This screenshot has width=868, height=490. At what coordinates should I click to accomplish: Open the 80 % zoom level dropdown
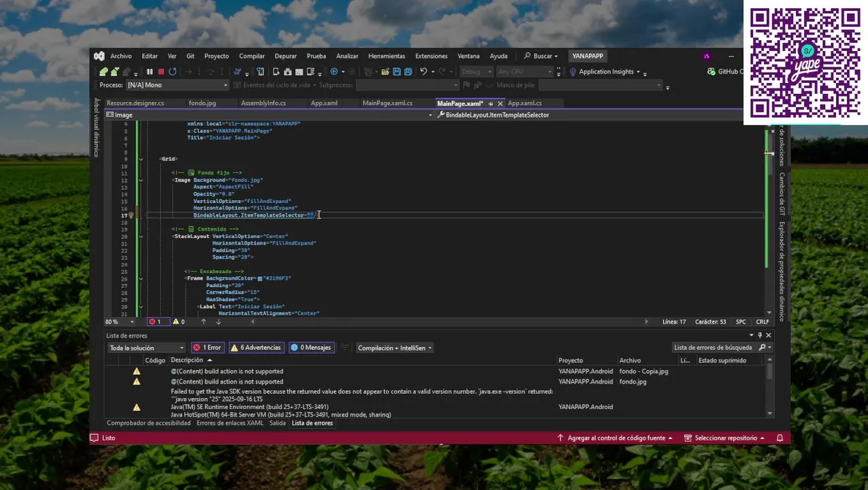coord(120,322)
